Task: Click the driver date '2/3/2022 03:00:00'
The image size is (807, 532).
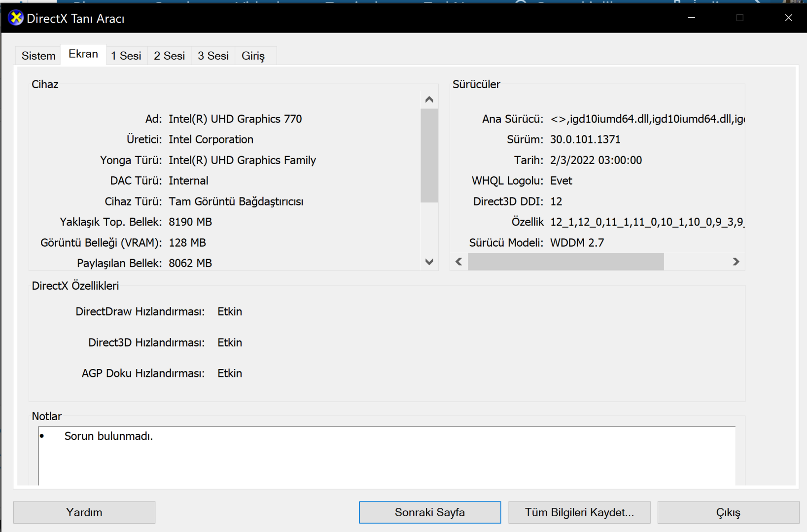Action: (596, 160)
